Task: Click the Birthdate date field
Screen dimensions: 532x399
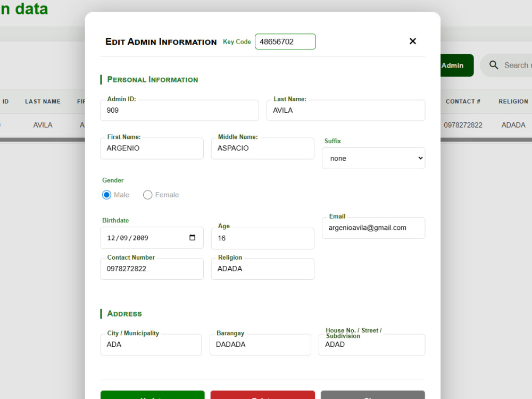Action: coord(152,238)
